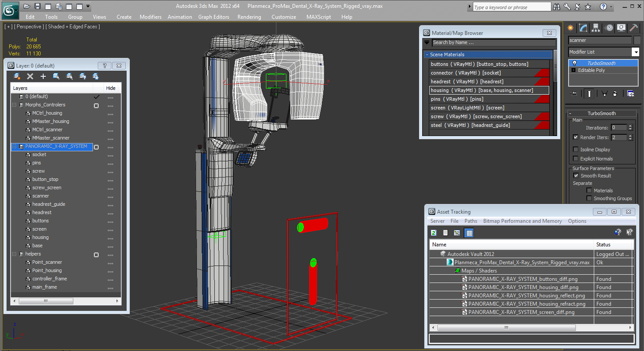Click Hide/Unhide All Layers icon

(x=83, y=76)
